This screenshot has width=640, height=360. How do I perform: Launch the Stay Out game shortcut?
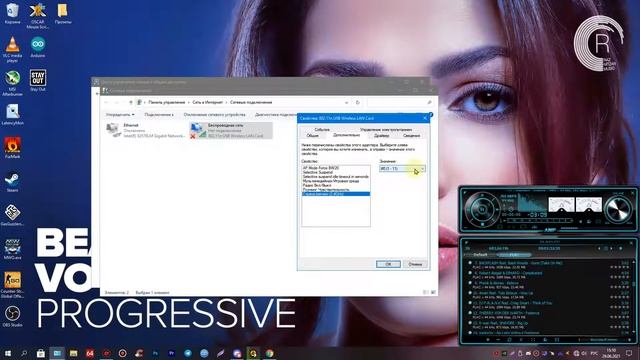38,80
